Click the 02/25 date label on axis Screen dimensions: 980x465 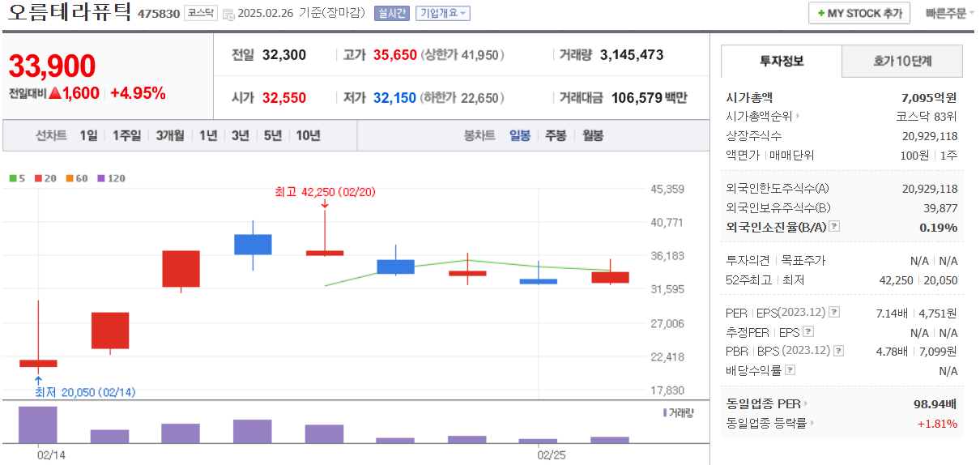point(552,455)
